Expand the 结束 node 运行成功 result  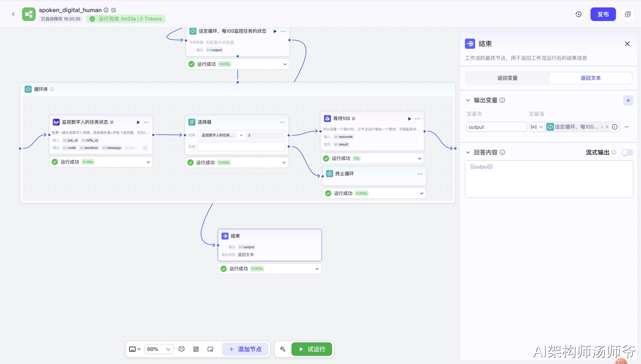point(317,269)
